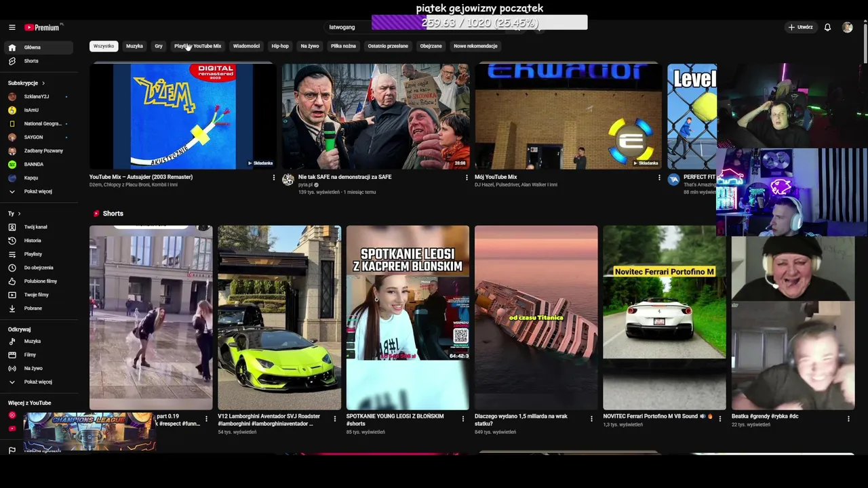Open the Kapqu subscription channel
The width and height of the screenshot is (868, 488).
pos(39,178)
